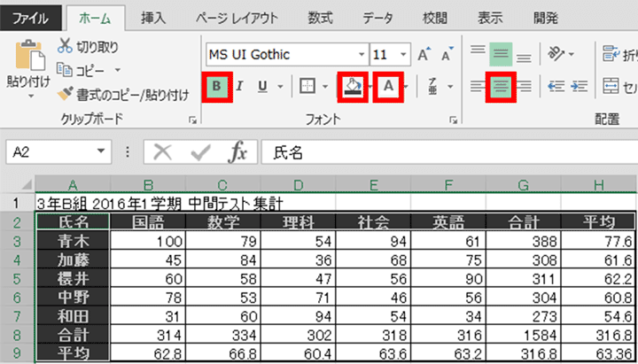Confirm entry with the checkmark button
The height and width of the screenshot is (364, 638).
coord(200,152)
